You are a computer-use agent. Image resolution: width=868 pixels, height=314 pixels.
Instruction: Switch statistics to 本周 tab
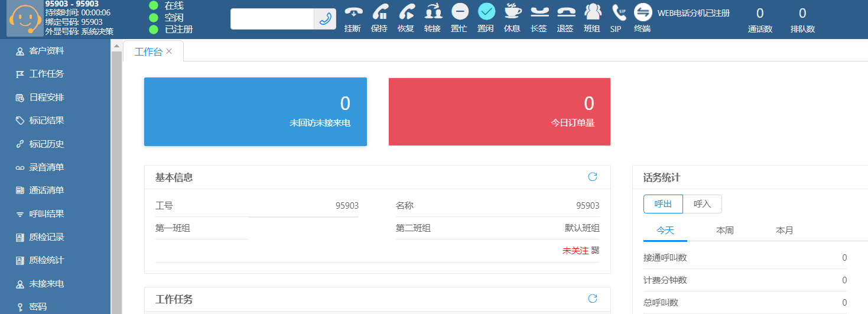724,231
